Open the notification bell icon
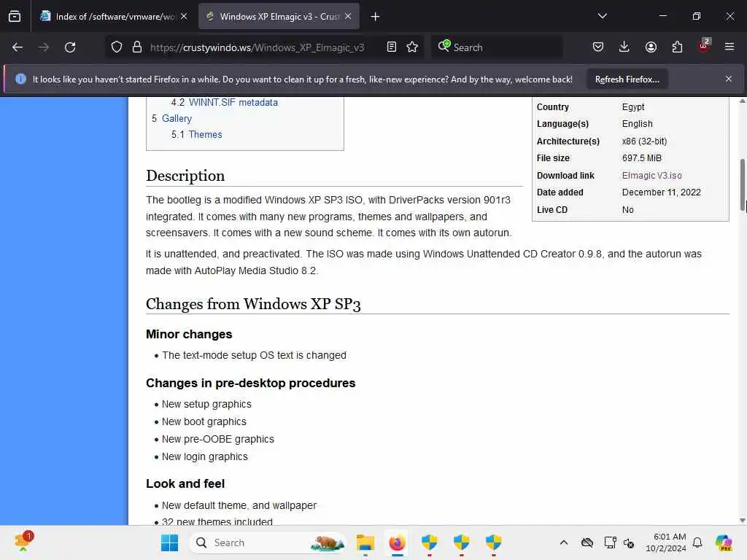747x560 pixels. click(697, 542)
